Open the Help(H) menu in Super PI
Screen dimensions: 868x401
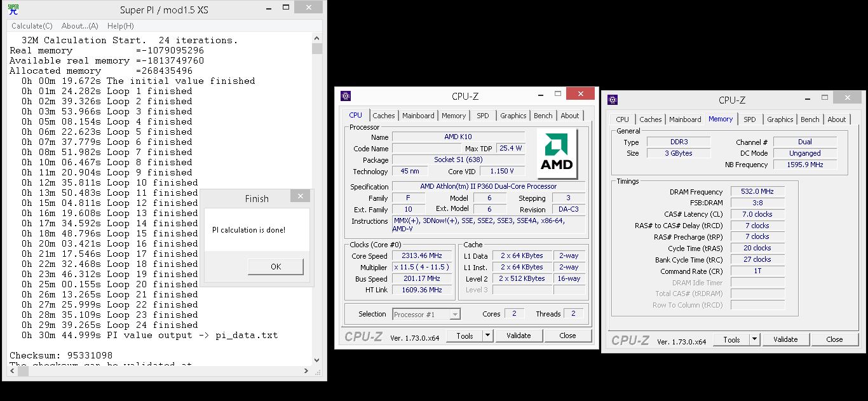click(x=120, y=26)
